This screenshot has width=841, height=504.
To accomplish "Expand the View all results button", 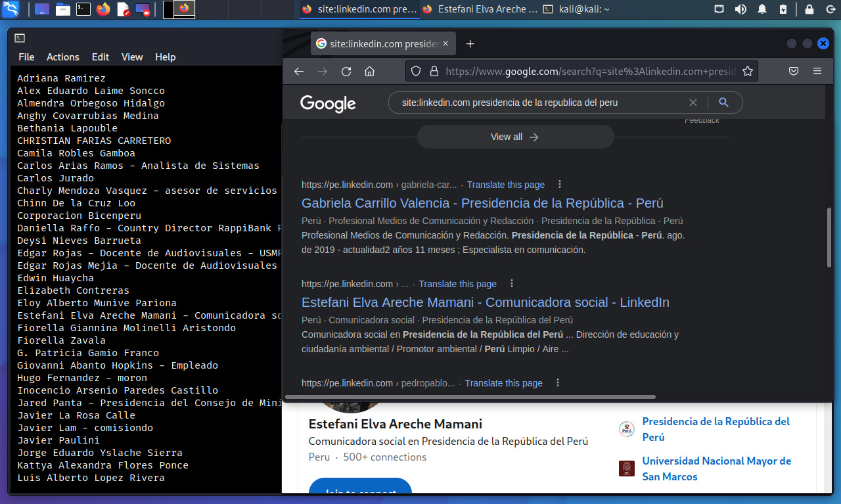I will click(x=515, y=137).
